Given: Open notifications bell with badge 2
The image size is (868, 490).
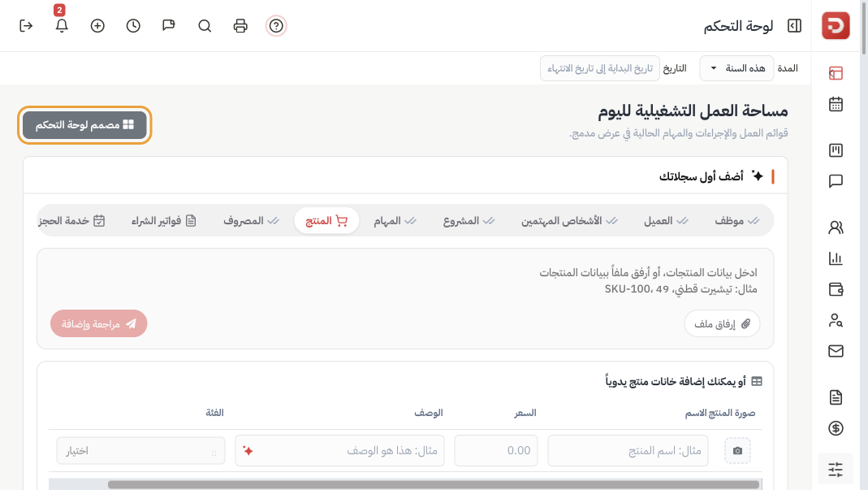Looking at the screenshot, I should [62, 25].
